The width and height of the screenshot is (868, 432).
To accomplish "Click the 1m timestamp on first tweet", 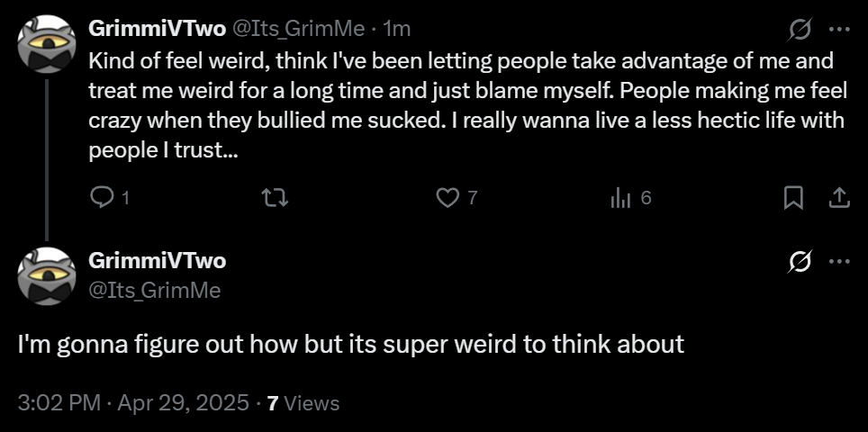I will coord(397,29).
